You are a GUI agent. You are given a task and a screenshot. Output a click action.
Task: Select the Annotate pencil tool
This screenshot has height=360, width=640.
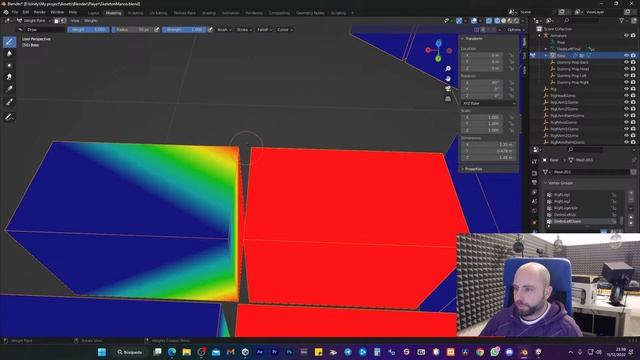tap(9, 117)
